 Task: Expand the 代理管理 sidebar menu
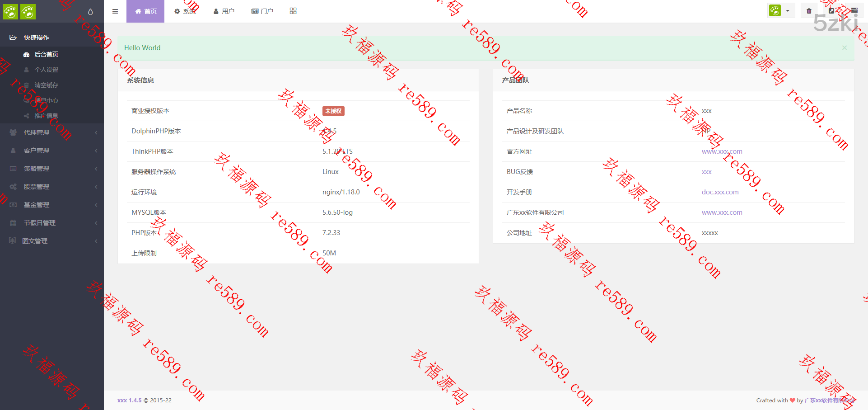tap(52, 132)
